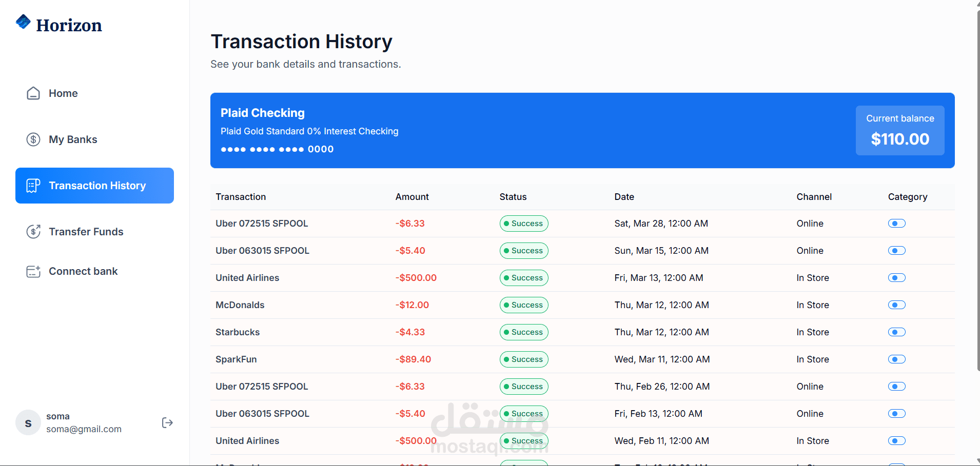Click the soma user avatar
This screenshot has width=980, height=466.
pos(28,422)
